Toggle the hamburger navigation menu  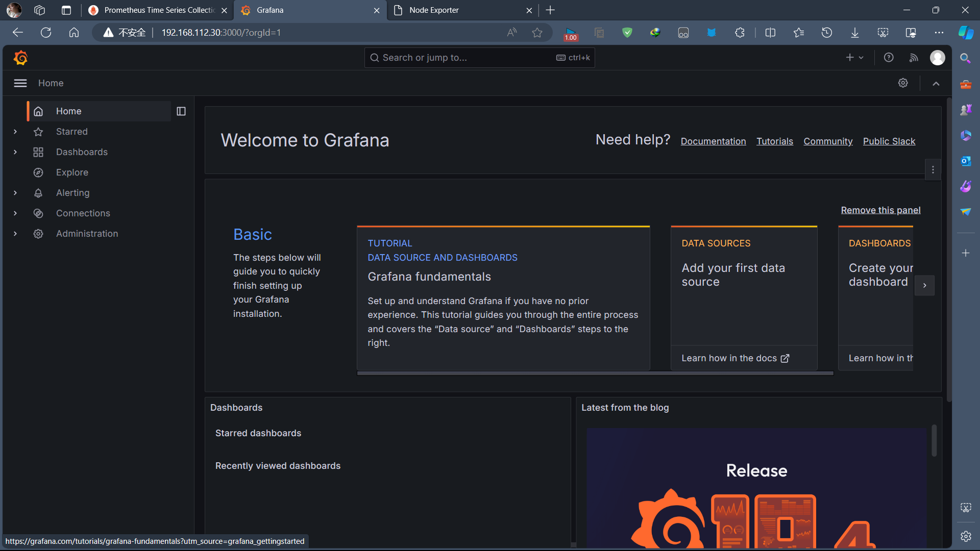click(20, 83)
